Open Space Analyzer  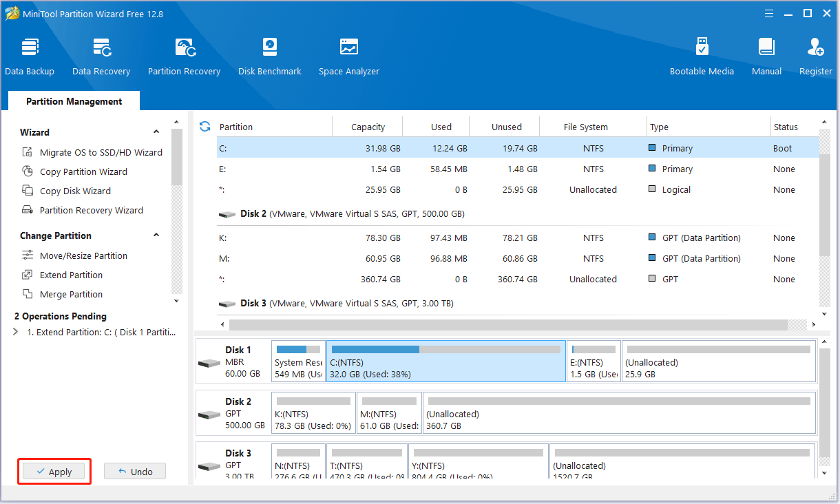pyautogui.click(x=349, y=57)
